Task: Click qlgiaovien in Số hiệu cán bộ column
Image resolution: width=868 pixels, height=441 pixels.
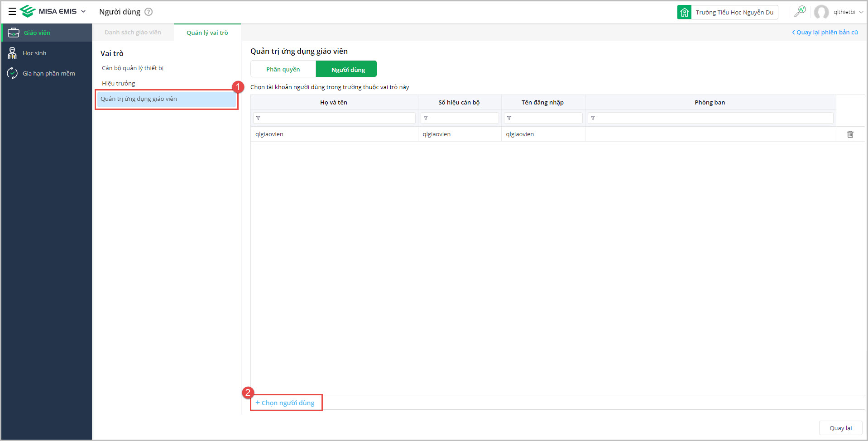Action: tap(436, 134)
